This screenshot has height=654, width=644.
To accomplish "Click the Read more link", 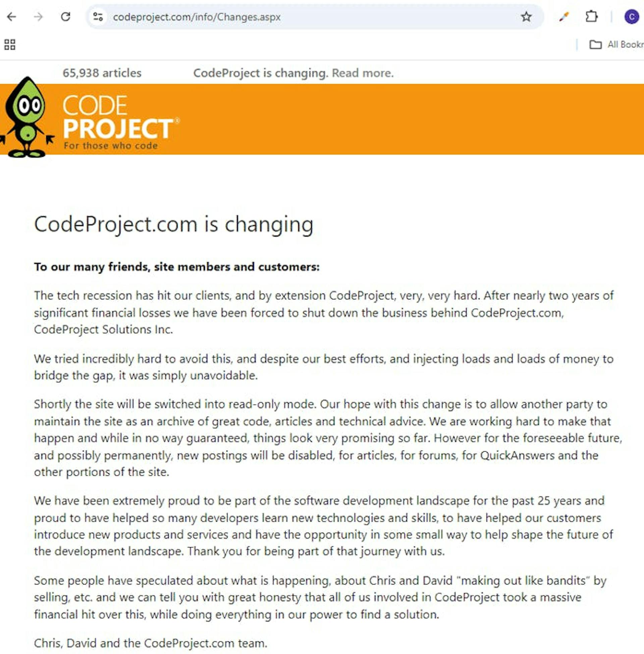I will point(362,73).
